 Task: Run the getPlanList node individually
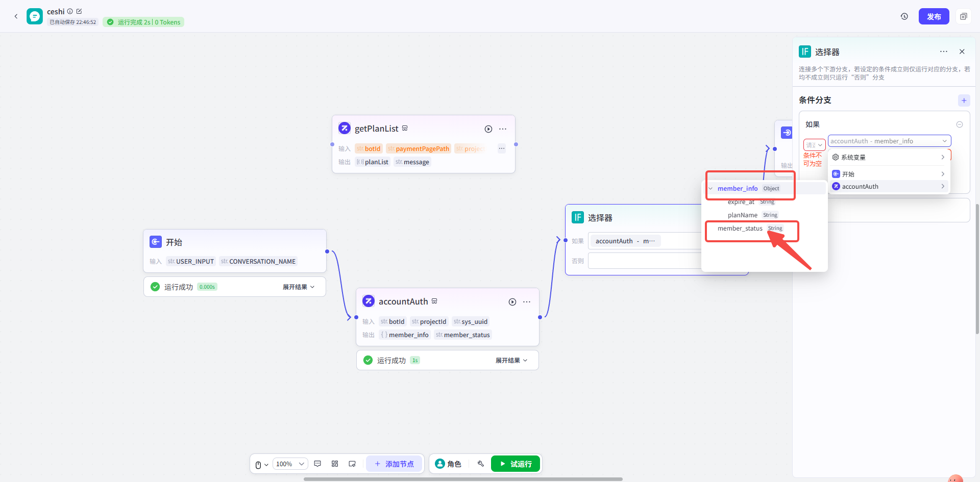coord(488,129)
